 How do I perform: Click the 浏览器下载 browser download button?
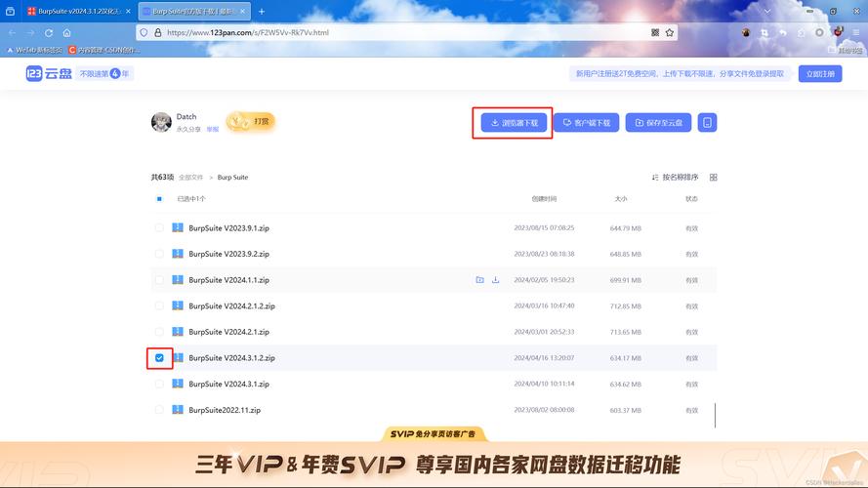[x=514, y=123]
